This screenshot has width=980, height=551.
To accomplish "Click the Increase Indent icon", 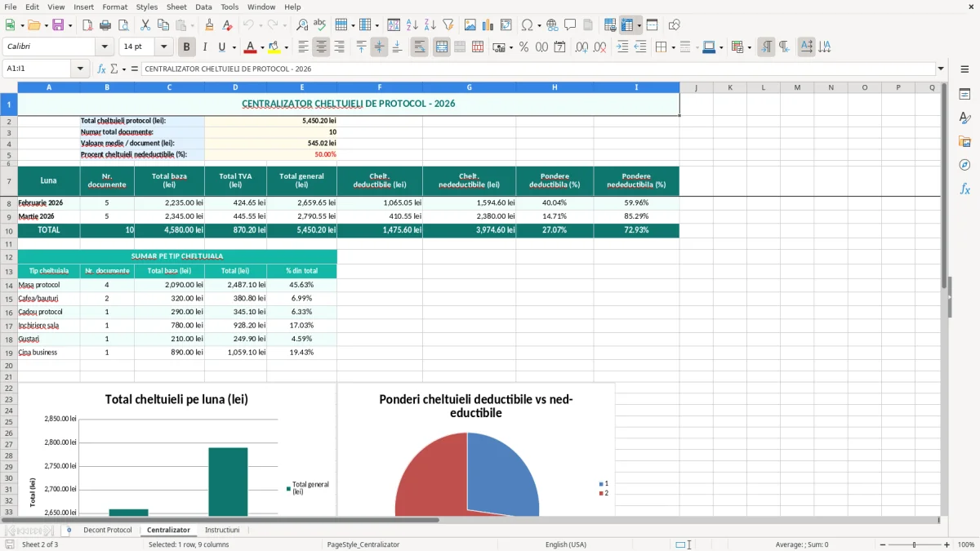I will [x=622, y=47].
